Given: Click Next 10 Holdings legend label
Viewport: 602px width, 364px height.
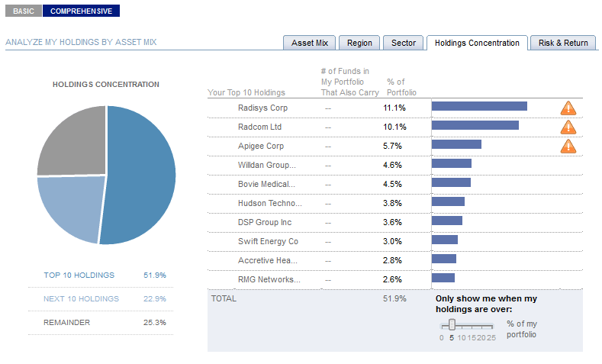Looking at the screenshot, I should pyautogui.click(x=81, y=299).
